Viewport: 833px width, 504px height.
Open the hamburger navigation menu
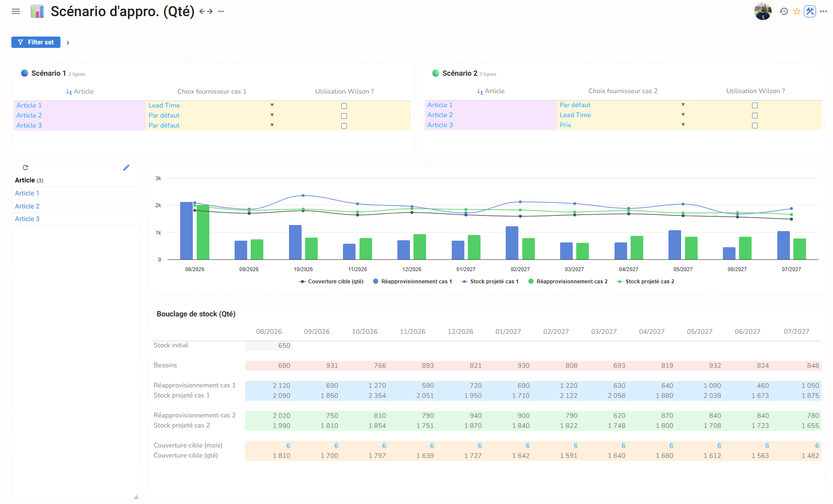[x=16, y=11]
